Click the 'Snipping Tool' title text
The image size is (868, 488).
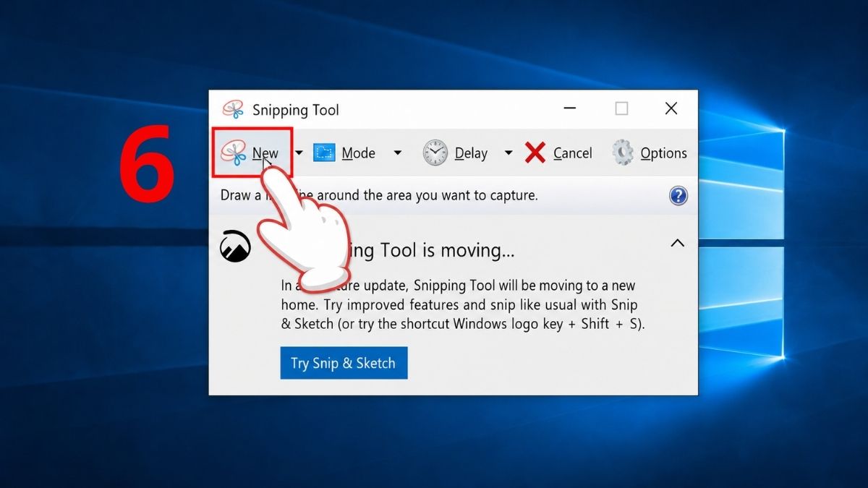tap(296, 110)
